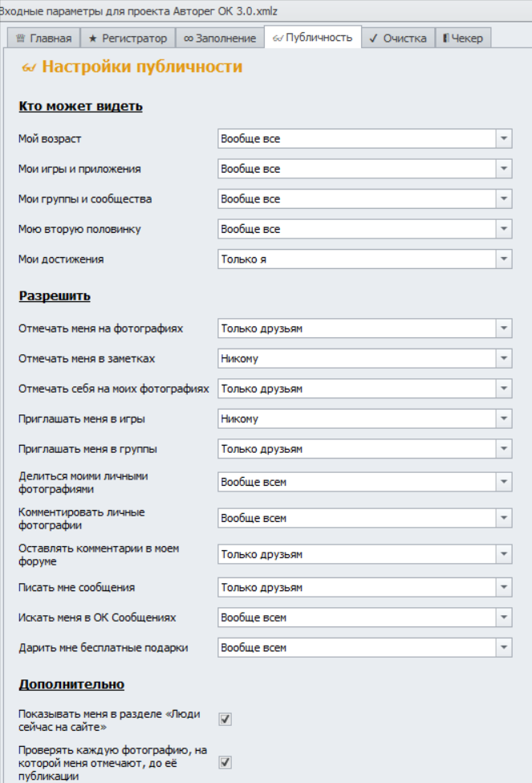Screen dimensions: 532x783
Task: Expand Приглашать меня в группы dropdown
Action: [503, 449]
